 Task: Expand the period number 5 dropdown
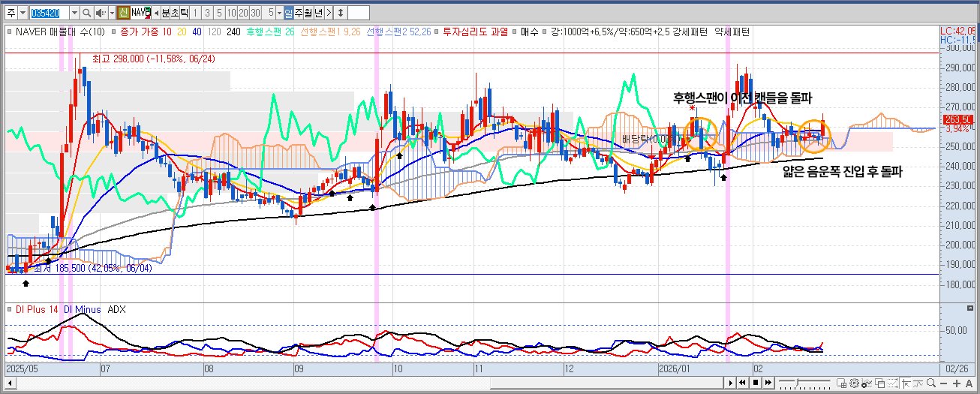coord(279,13)
